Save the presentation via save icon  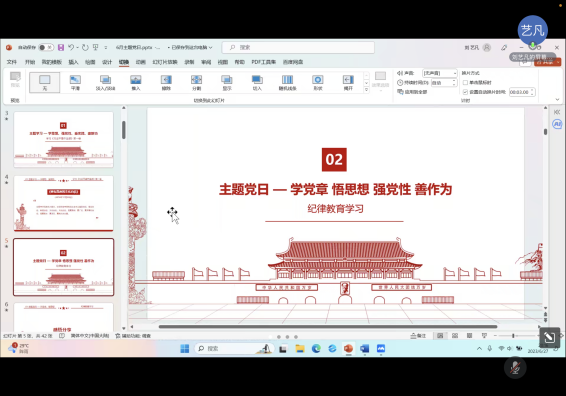tap(61, 47)
